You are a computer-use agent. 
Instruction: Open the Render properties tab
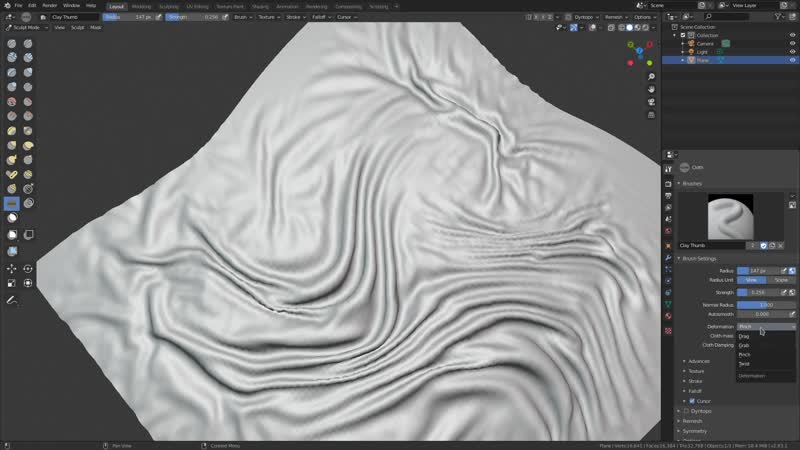pyautogui.click(x=668, y=184)
